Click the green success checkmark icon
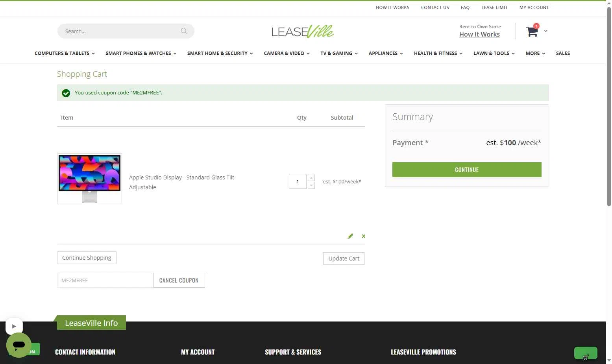Image resolution: width=612 pixels, height=364 pixels. (x=66, y=93)
